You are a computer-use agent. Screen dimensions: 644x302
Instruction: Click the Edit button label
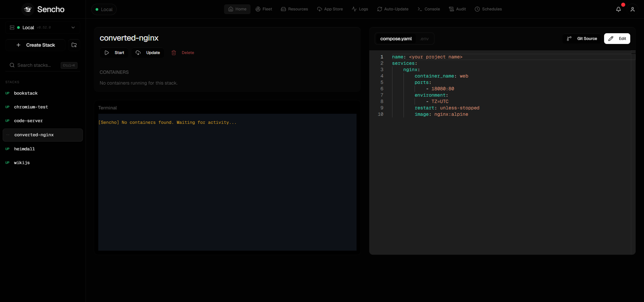point(623,39)
